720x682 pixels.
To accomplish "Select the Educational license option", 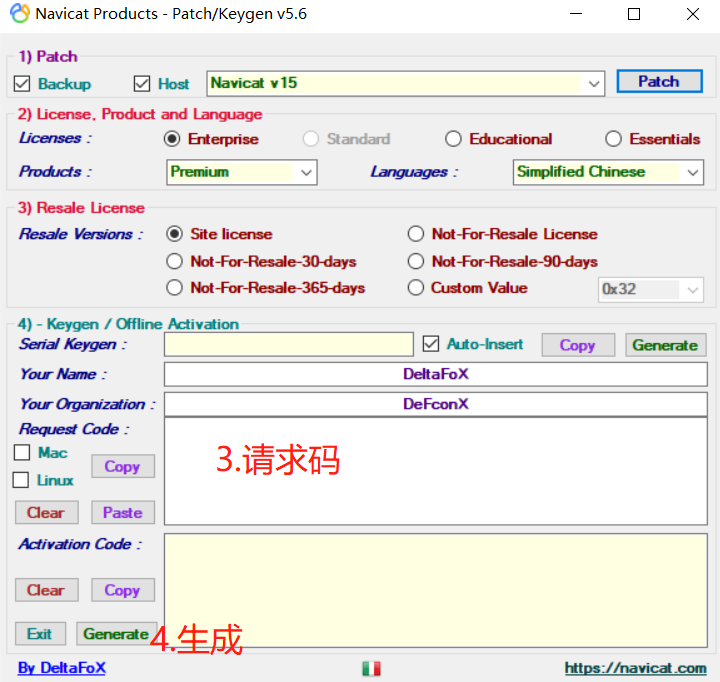I will coord(453,139).
